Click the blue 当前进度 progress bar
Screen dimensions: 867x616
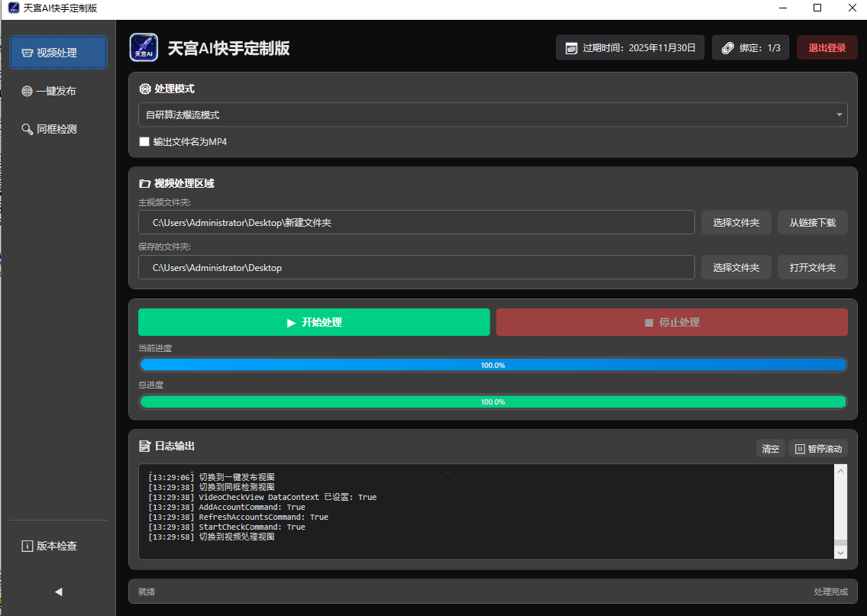pyautogui.click(x=493, y=365)
